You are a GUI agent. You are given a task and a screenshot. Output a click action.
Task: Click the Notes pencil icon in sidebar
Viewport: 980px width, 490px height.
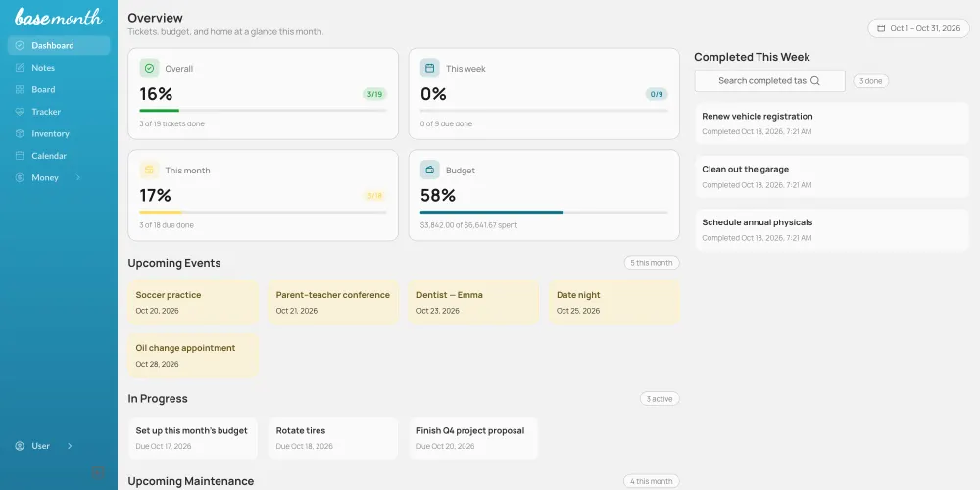point(20,68)
